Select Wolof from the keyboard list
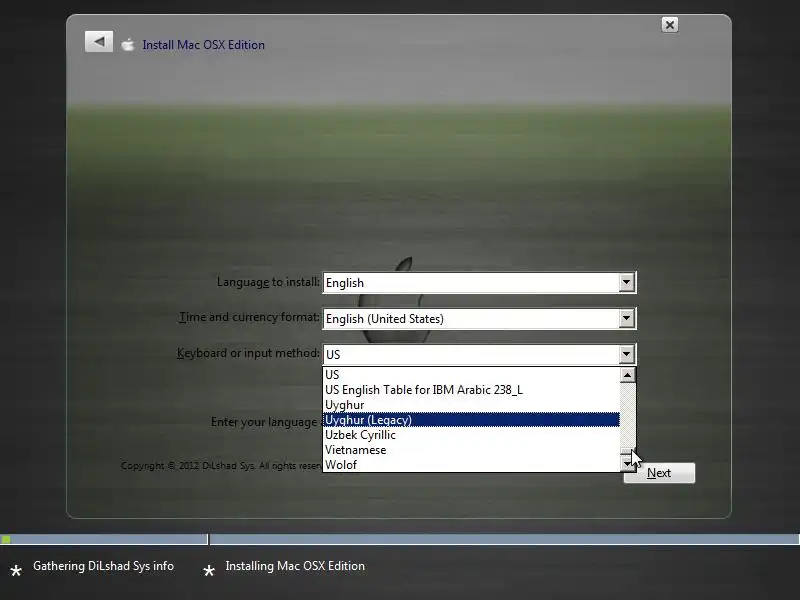Screen dimensions: 800x600 point(471,465)
